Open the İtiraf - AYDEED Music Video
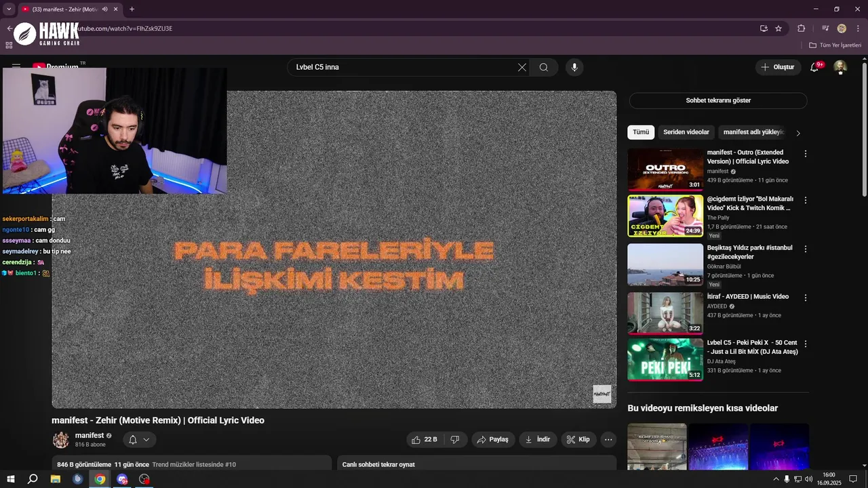Image resolution: width=868 pixels, height=488 pixels. tap(748, 297)
